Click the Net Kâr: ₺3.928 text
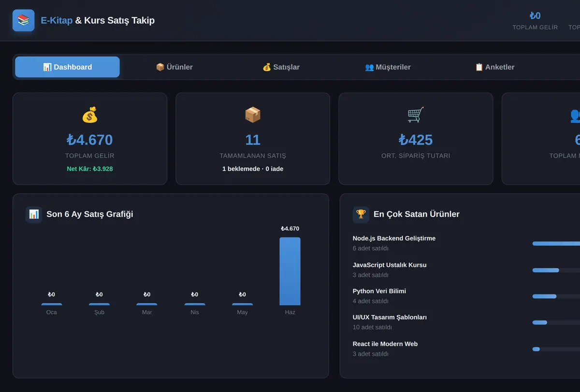Viewport: 580px width, 392px height. pos(90,169)
